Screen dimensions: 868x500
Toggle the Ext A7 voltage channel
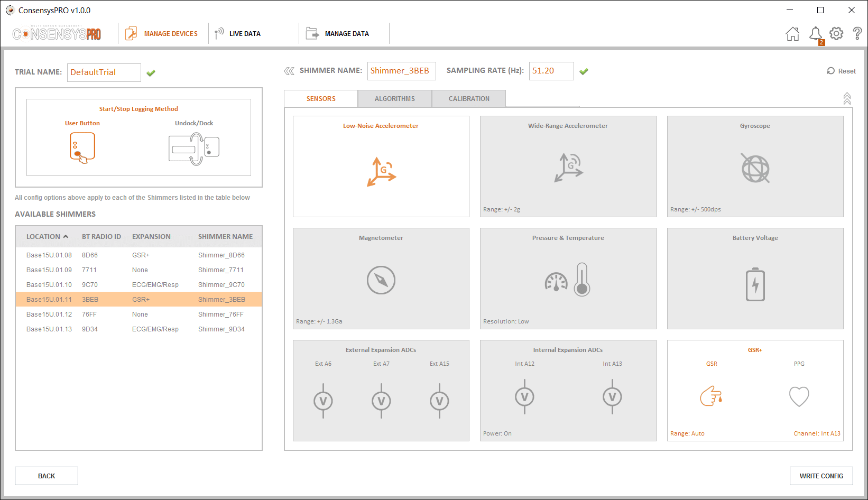(382, 402)
